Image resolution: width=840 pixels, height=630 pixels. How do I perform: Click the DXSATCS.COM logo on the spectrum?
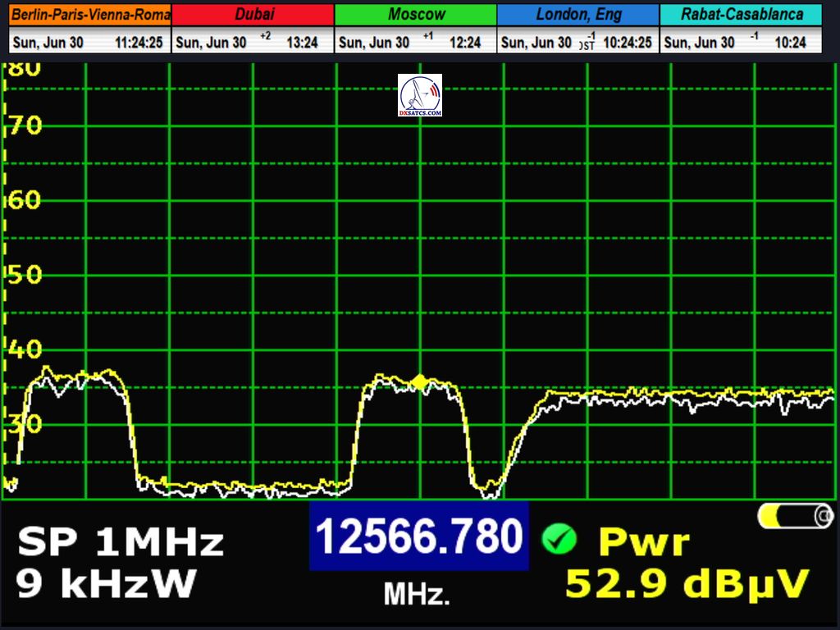(419, 95)
